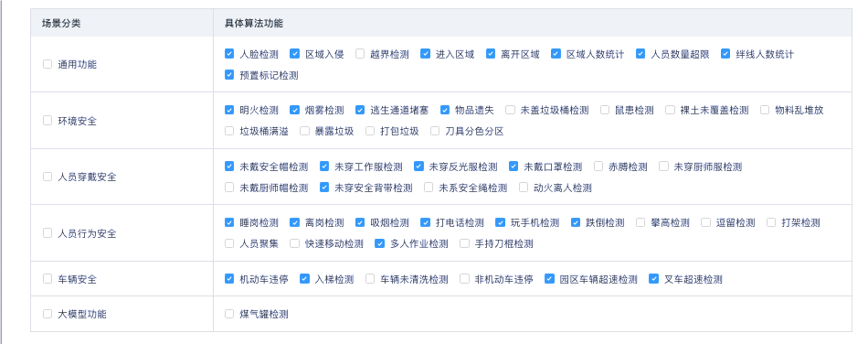The height and width of the screenshot is (344, 868).
Task: Enable the 越界检测 checkbox
Action: click(x=360, y=54)
